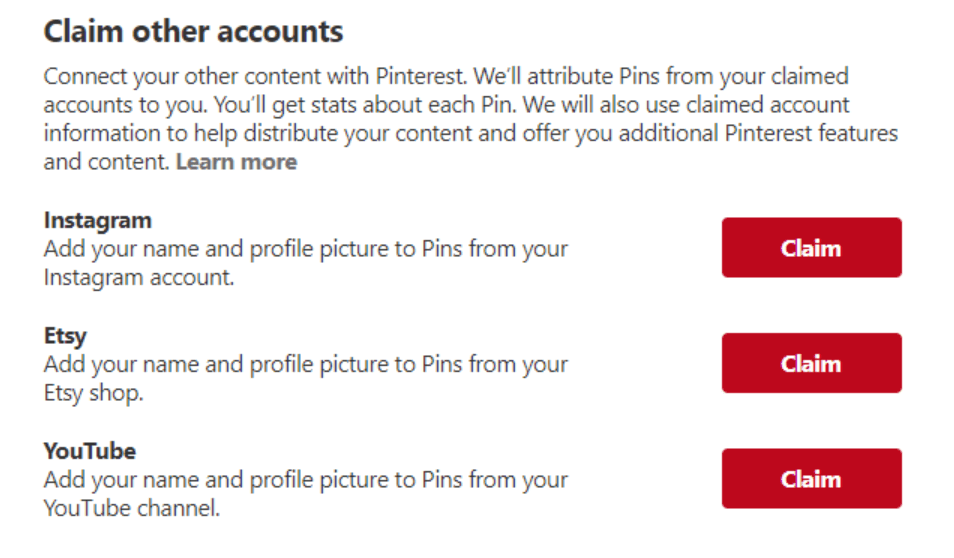Screen dimensions: 954x558
Task: Click the 'Connect your other content' paragraph
Action: (470, 119)
